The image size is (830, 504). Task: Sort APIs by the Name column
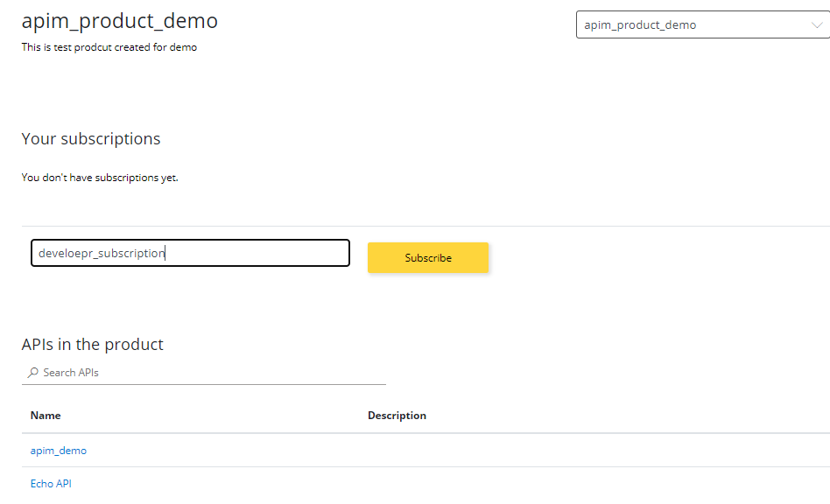46,415
